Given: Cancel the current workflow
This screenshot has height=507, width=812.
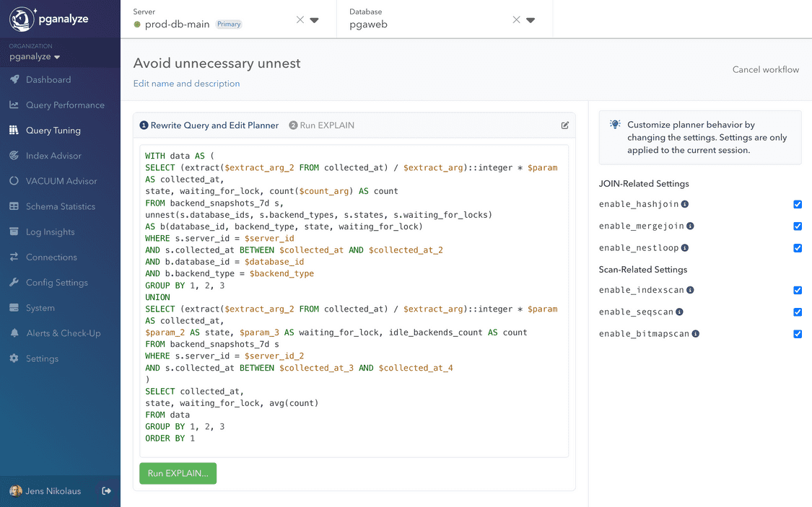Looking at the screenshot, I should pos(765,69).
